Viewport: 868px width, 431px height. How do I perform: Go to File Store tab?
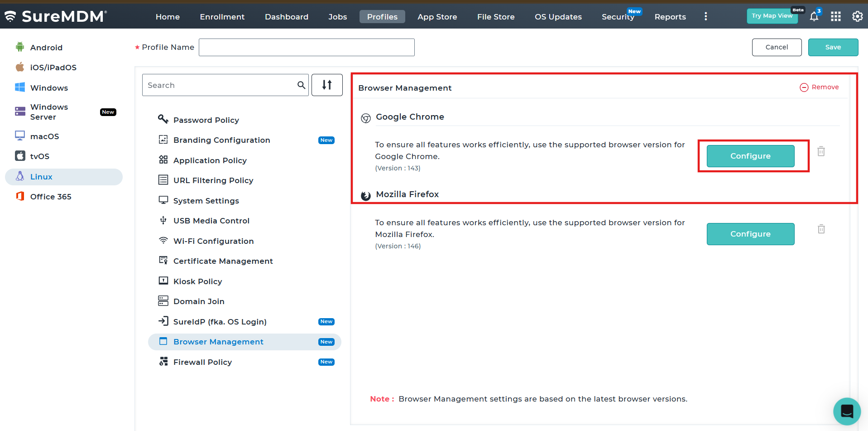point(496,17)
